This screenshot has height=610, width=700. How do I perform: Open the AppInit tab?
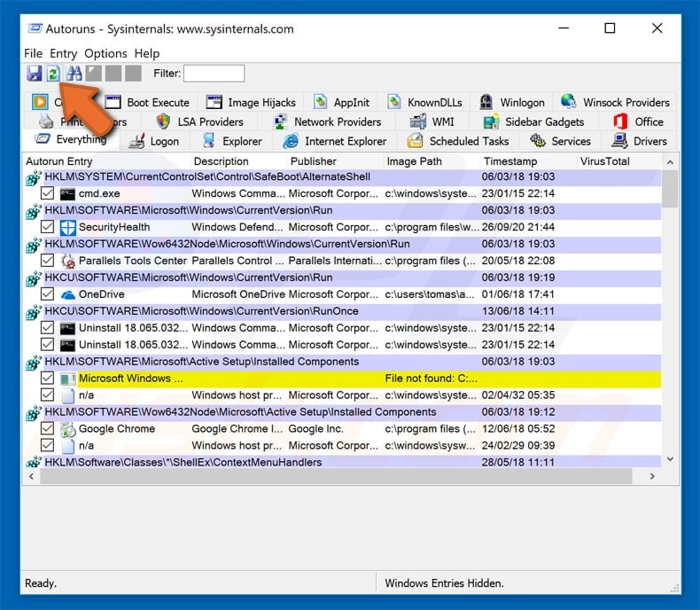[341, 102]
